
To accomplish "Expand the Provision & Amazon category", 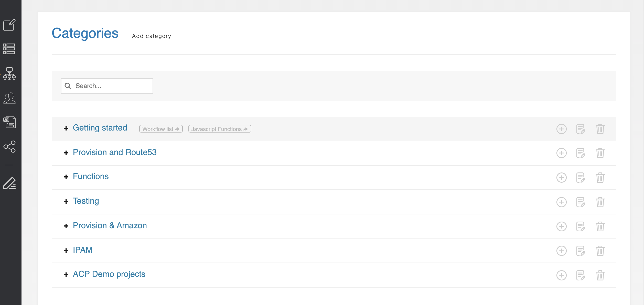I will coord(66,226).
